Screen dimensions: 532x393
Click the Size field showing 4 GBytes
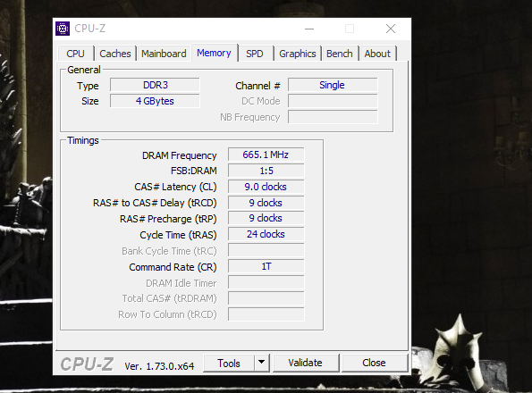(x=155, y=101)
